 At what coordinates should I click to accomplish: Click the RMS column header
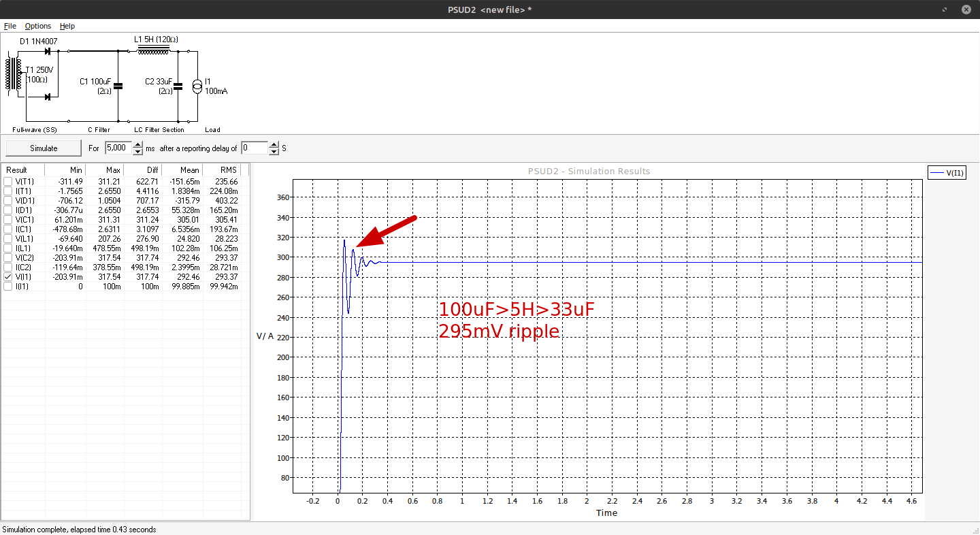tap(221, 170)
